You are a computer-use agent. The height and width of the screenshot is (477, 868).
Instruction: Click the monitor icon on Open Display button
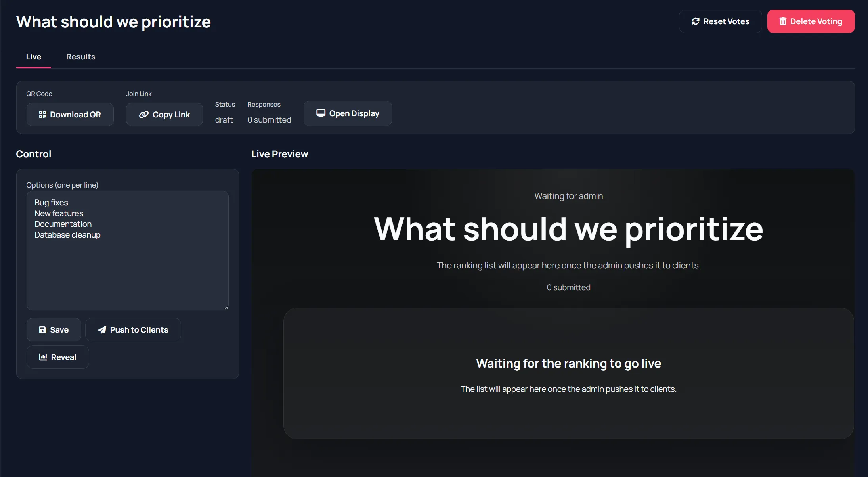[321, 113]
